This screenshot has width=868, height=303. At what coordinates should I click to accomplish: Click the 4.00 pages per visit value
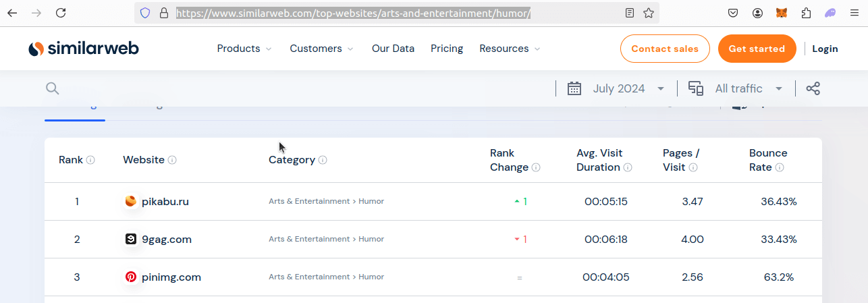tap(693, 239)
